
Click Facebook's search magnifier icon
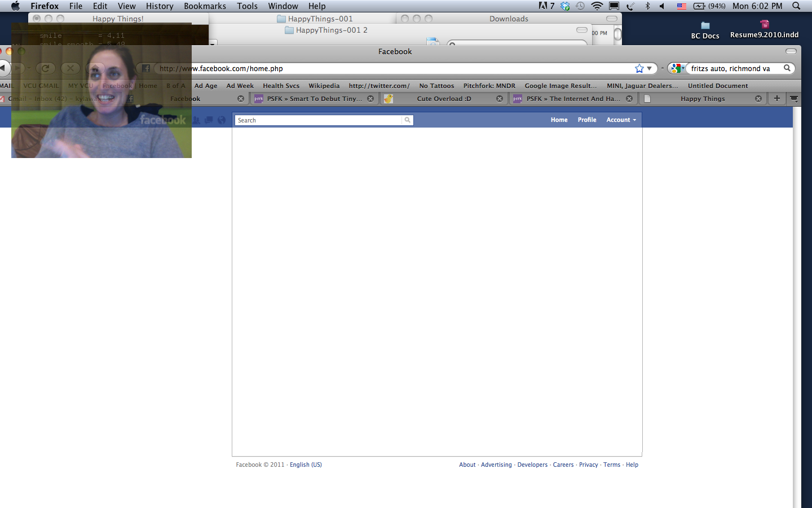point(407,120)
